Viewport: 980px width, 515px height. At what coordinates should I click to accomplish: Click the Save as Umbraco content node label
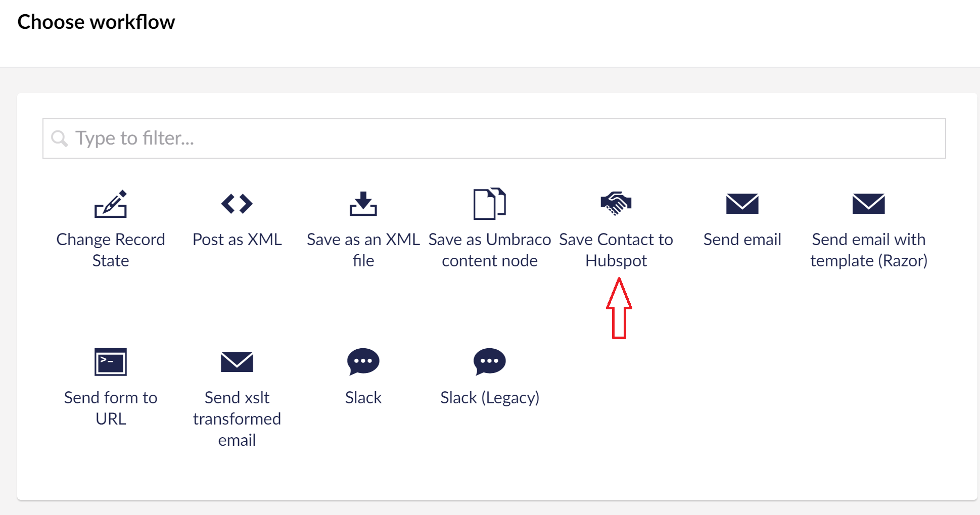tap(489, 250)
